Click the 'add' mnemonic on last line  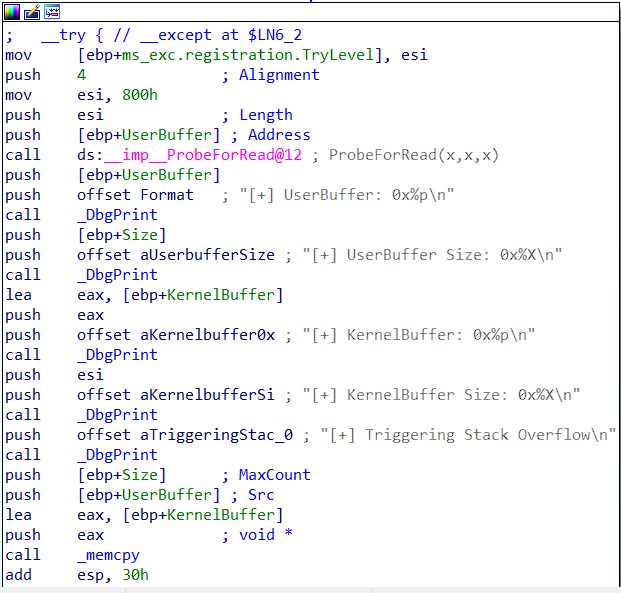(x=19, y=575)
